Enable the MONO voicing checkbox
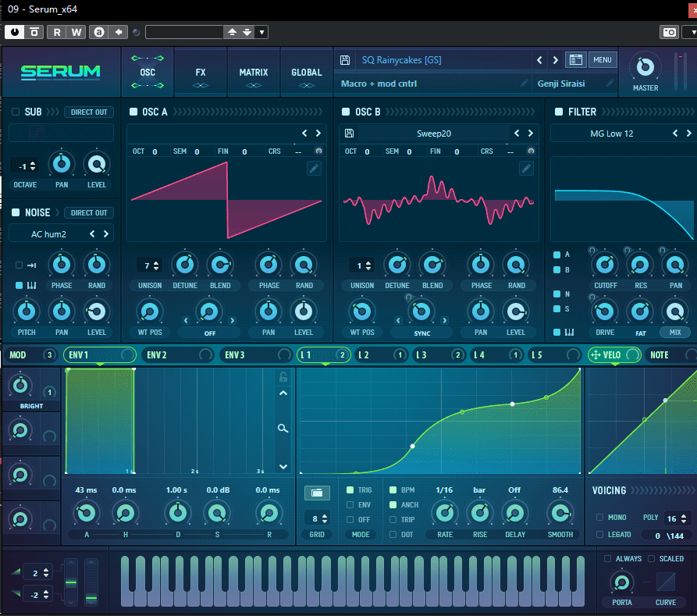Image resolution: width=697 pixels, height=616 pixels. (599, 518)
